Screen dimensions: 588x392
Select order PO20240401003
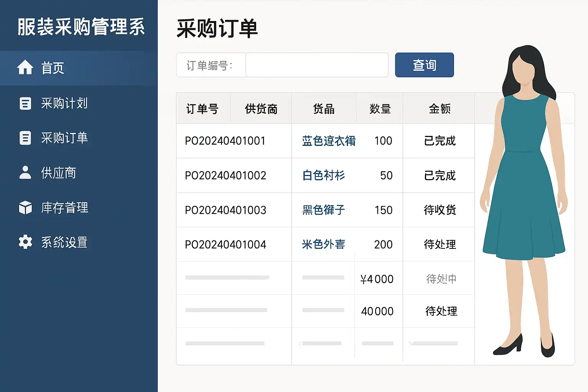tap(225, 210)
